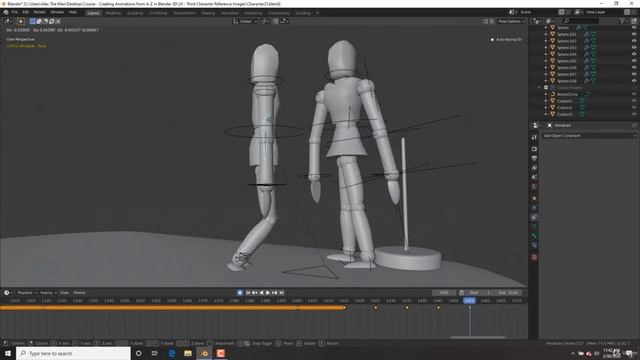This screenshot has width=640, height=360.
Task: Open the Edit menu
Action: point(26,12)
